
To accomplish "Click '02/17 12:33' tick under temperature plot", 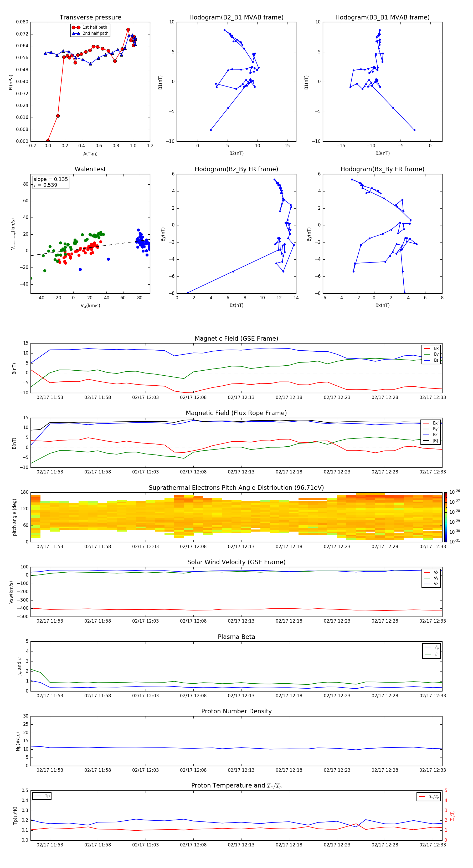I will point(433,845).
